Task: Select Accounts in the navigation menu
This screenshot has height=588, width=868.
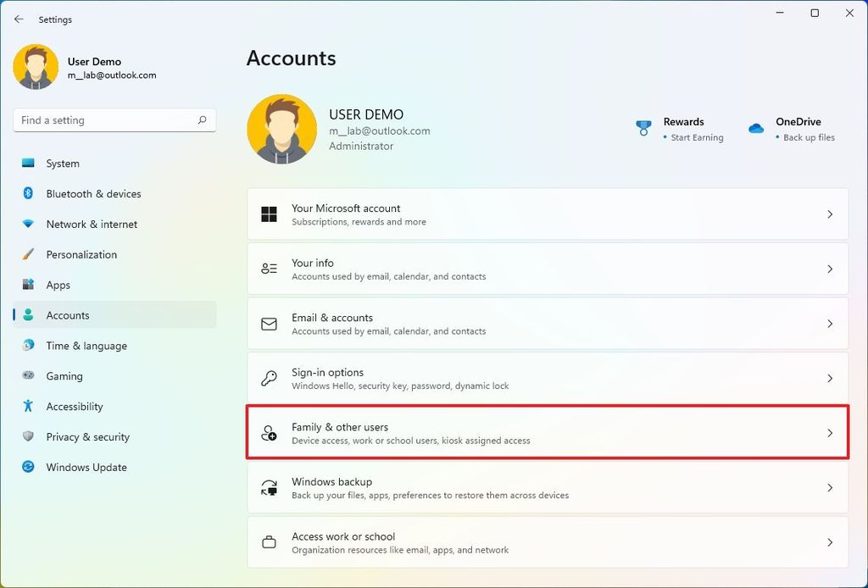Action: point(67,314)
